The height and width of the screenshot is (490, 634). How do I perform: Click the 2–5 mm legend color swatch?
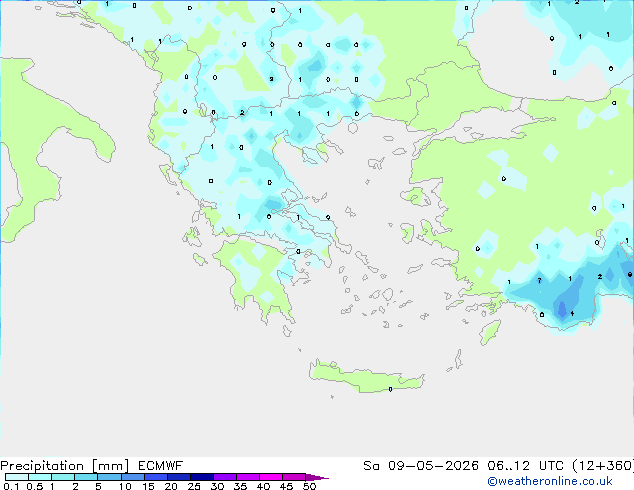pos(86,477)
